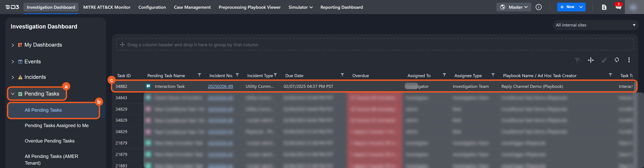
Task: Filter the Assignee Type column
Action: [x=493, y=75]
